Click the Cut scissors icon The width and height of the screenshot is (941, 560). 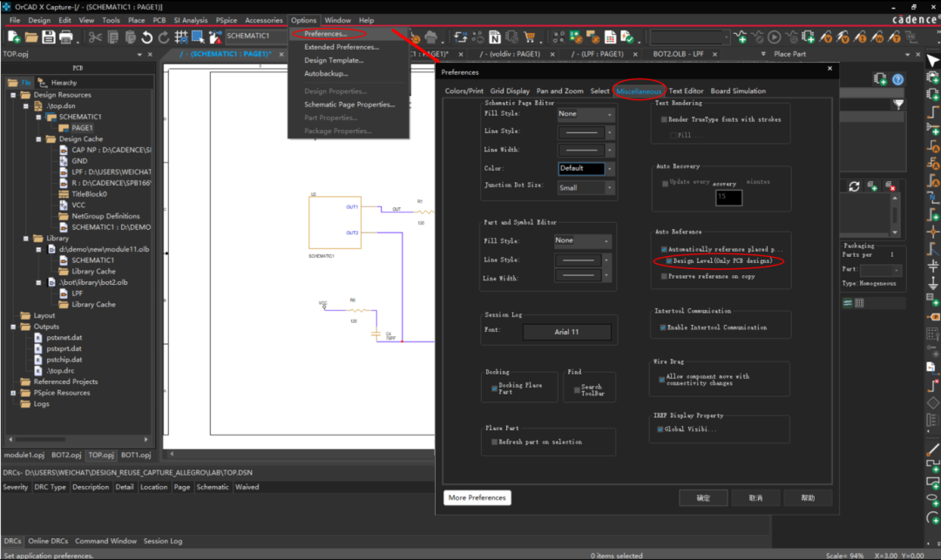coord(95,37)
